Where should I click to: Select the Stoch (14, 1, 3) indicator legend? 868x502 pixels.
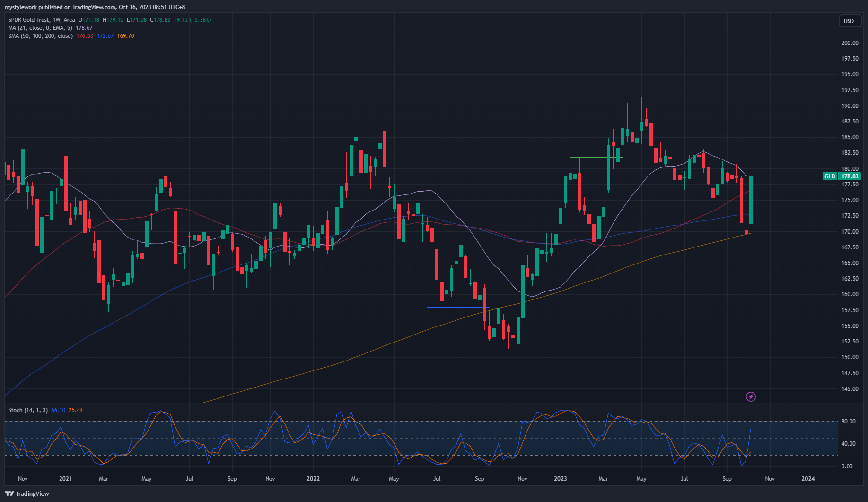point(28,410)
